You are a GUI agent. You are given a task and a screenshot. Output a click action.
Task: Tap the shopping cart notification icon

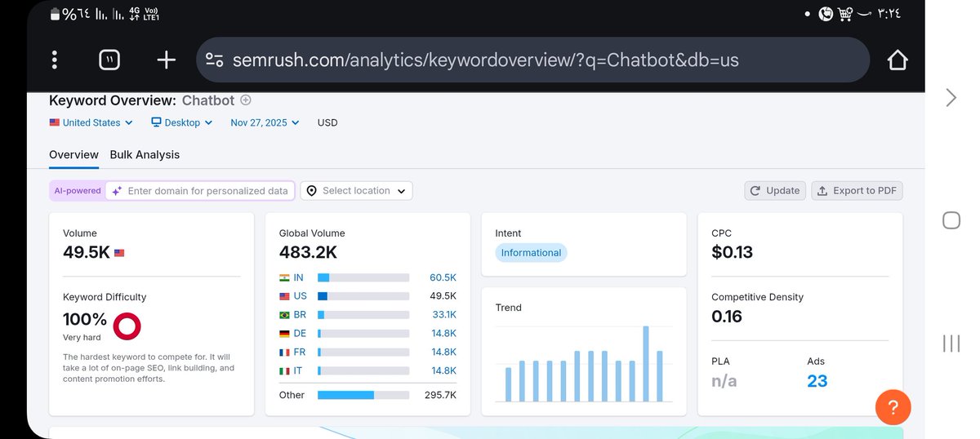click(845, 14)
